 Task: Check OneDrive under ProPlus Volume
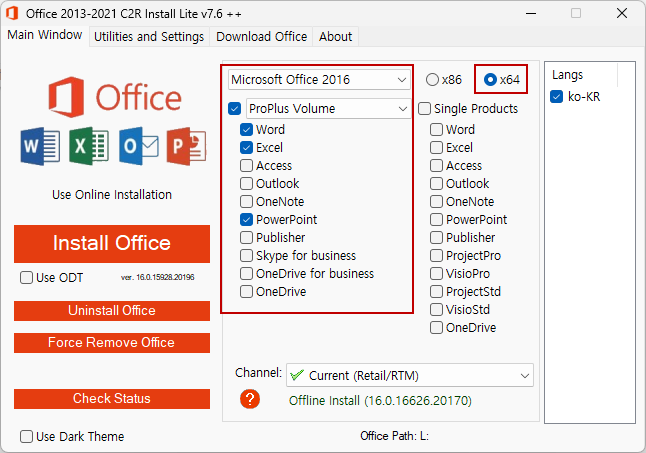click(246, 292)
